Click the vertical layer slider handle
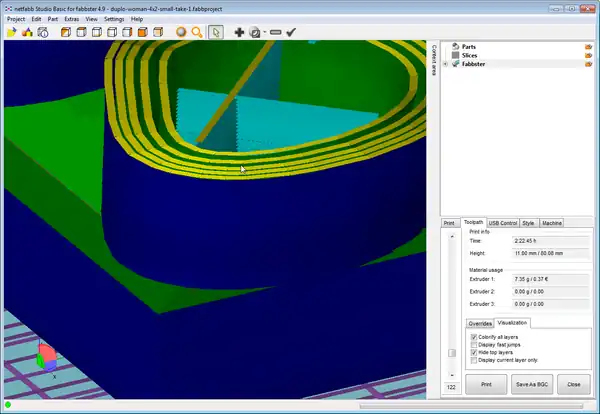Image resolution: width=600 pixels, height=414 pixels. click(451, 353)
